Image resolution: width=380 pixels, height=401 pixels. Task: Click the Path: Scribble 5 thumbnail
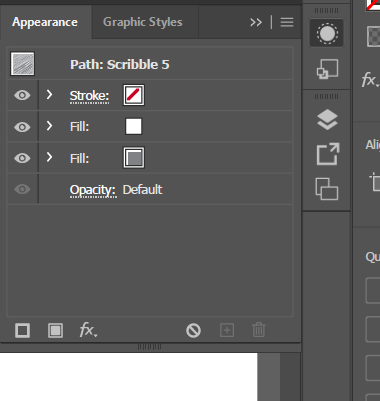tap(22, 64)
